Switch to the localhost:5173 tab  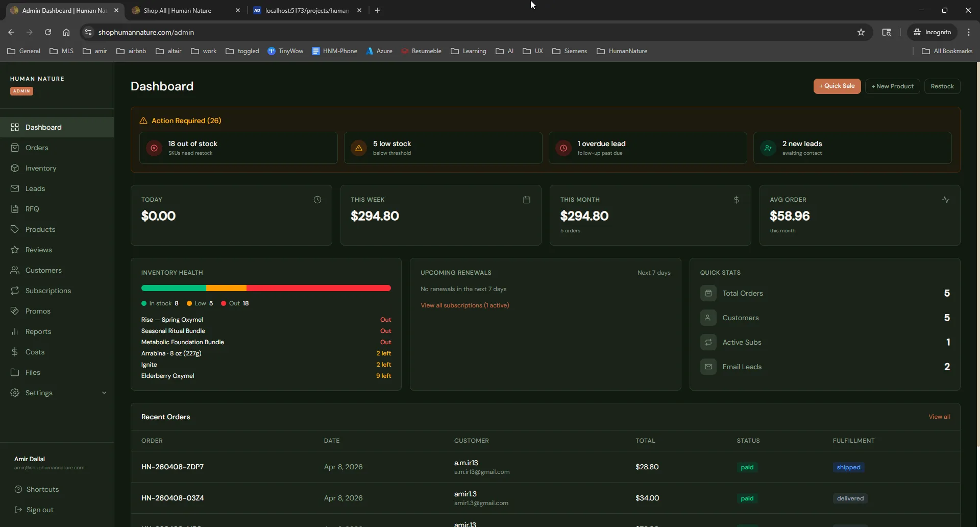tap(307, 10)
